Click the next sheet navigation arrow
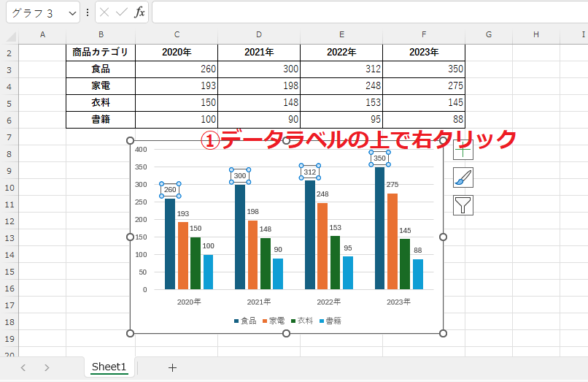The height and width of the screenshot is (382, 588). [47, 367]
